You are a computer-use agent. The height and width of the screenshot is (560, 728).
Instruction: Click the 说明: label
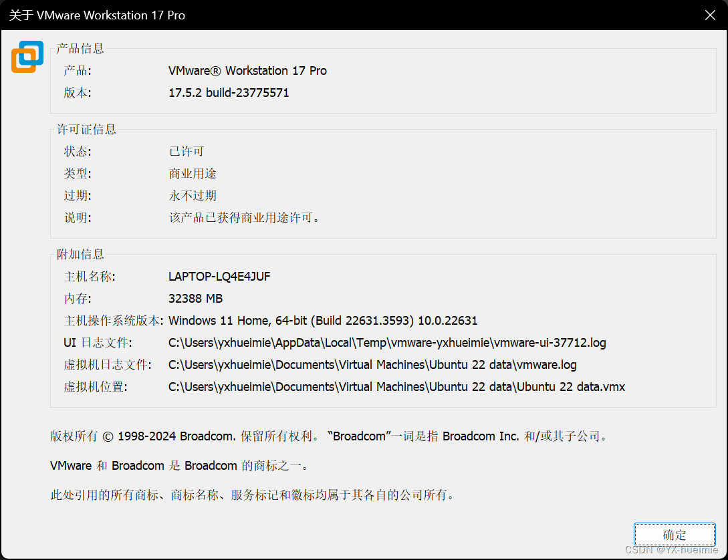pos(78,218)
